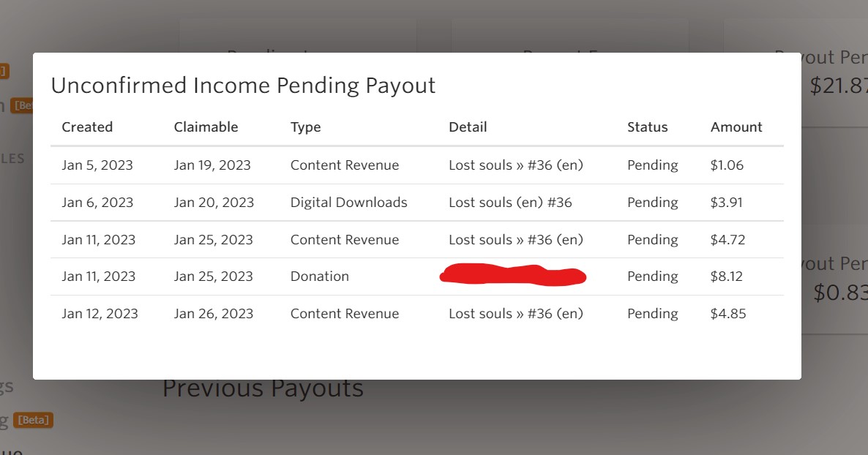
Task: Click the Amount column header
Action: pyautogui.click(x=736, y=127)
